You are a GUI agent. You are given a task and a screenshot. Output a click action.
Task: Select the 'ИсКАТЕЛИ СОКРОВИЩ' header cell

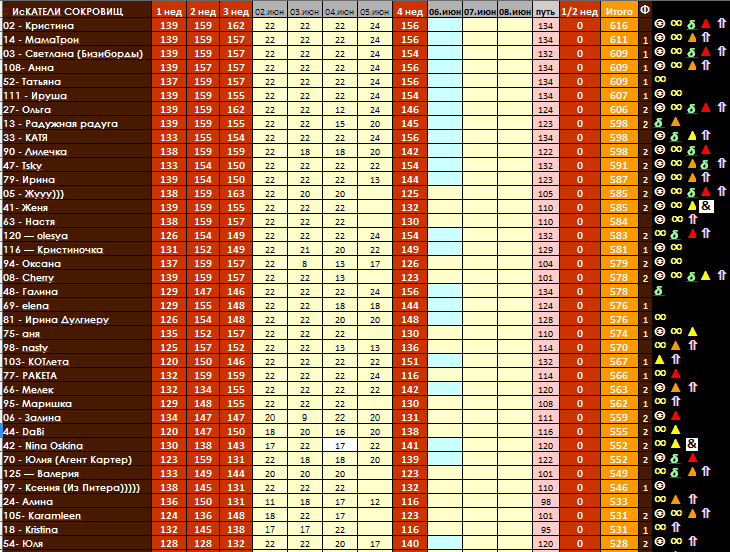[x=76, y=9]
